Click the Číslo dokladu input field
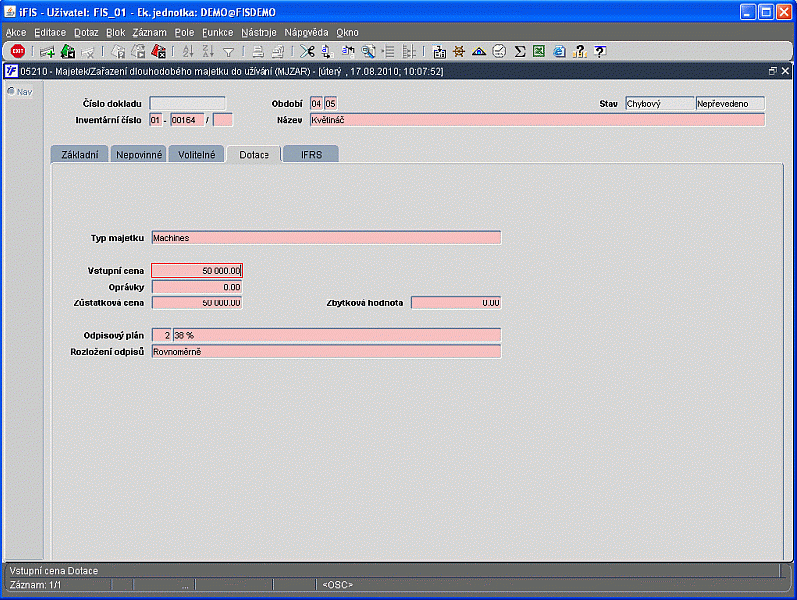This screenshot has height=600, width=797. click(187, 104)
